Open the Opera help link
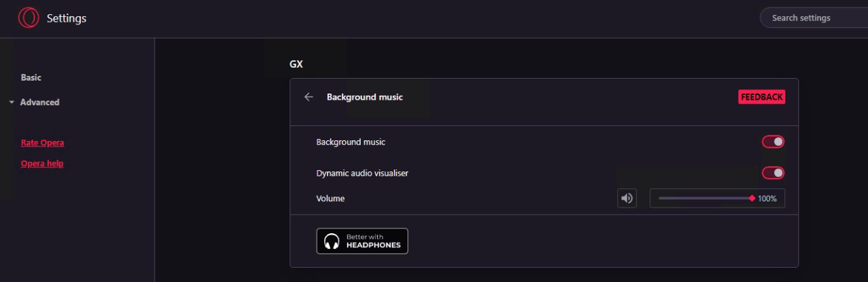Screen dimensions: 868x282 (x=42, y=163)
